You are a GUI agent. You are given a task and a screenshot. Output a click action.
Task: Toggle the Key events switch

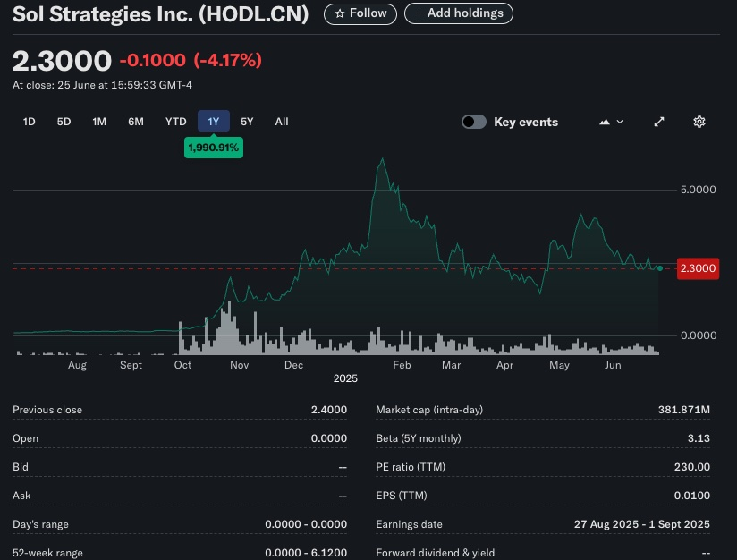(474, 122)
